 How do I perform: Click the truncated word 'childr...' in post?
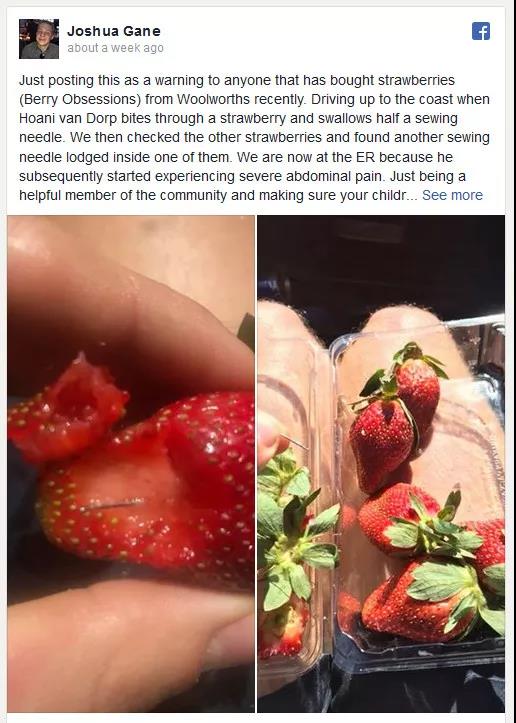click(395, 195)
